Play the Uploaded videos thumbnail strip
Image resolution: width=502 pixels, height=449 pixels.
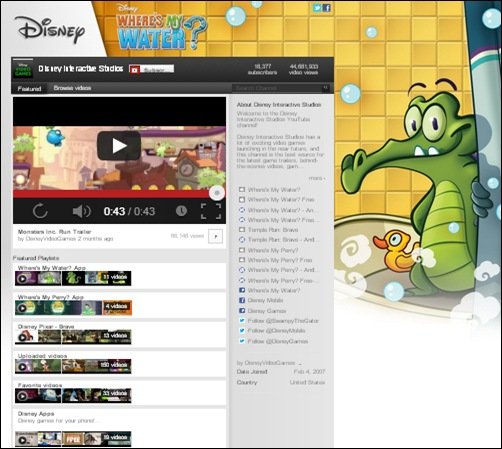click(73, 366)
